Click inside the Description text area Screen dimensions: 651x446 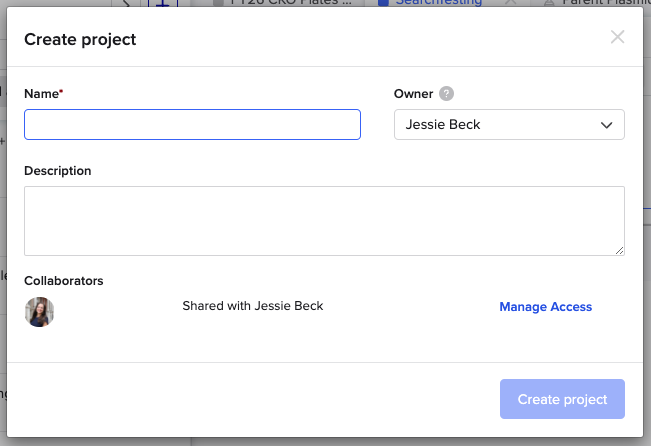pyautogui.click(x=324, y=220)
